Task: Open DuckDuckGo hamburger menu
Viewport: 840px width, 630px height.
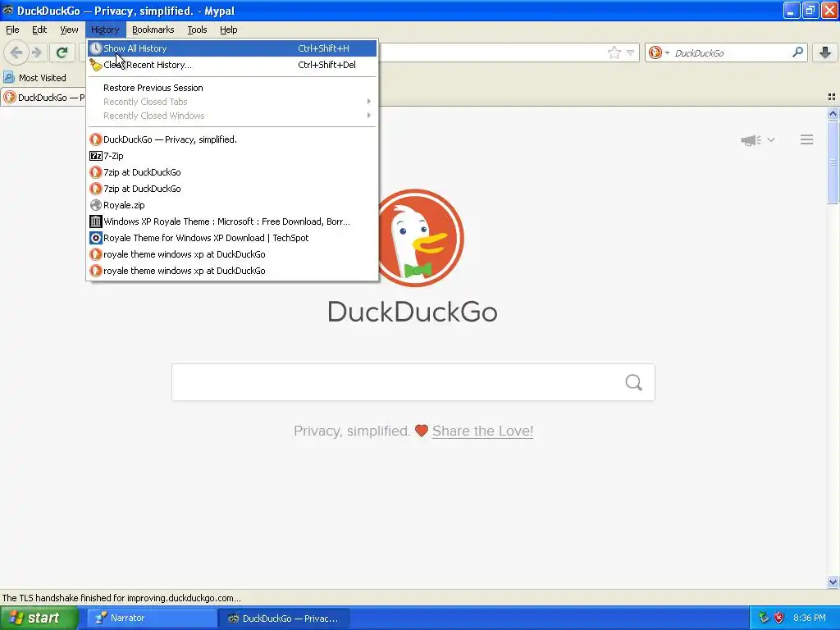Action: pos(807,139)
